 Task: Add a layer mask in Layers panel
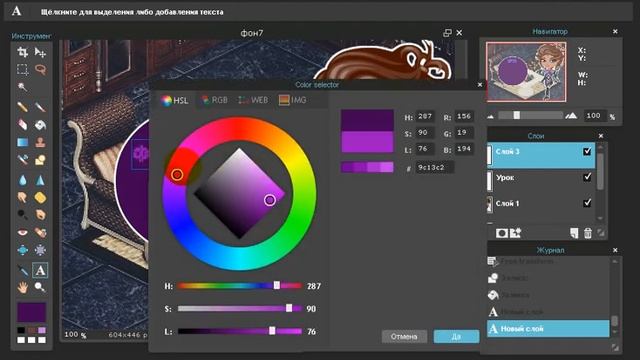[502, 233]
